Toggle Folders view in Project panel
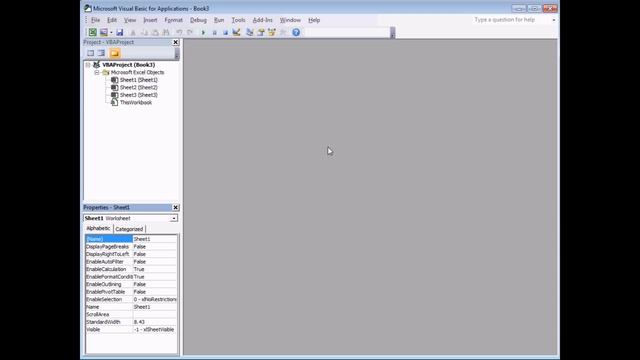This screenshot has width=640, height=360. coord(115,53)
